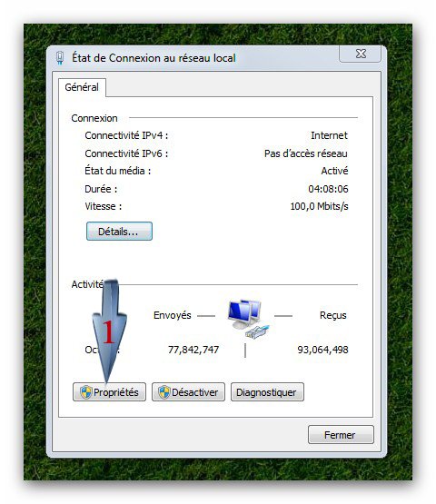Close the dialog with the X button
The image size is (436, 504).
(360, 54)
